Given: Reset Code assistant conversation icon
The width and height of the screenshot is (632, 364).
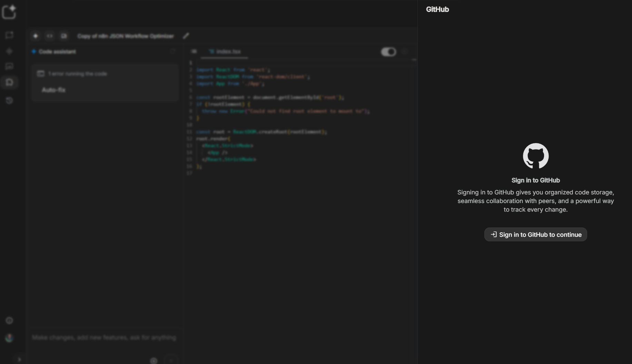Looking at the screenshot, I should (172, 52).
